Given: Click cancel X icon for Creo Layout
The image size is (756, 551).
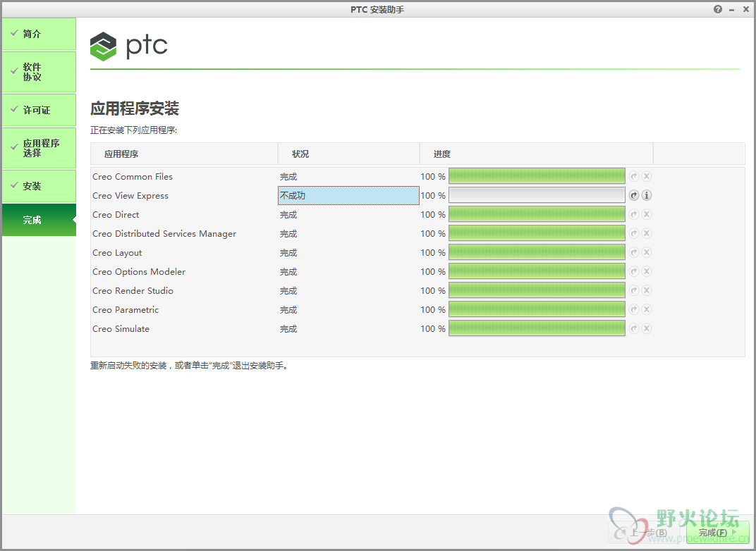Looking at the screenshot, I should [x=647, y=252].
